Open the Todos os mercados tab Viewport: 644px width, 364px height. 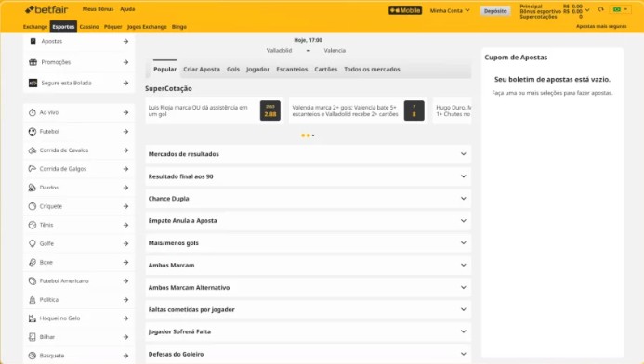[x=372, y=70]
